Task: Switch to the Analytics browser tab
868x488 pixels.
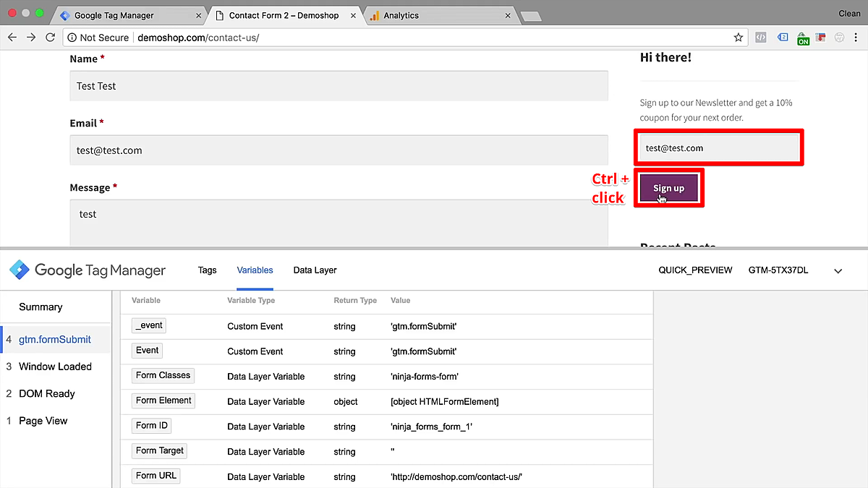Action: 438,15
